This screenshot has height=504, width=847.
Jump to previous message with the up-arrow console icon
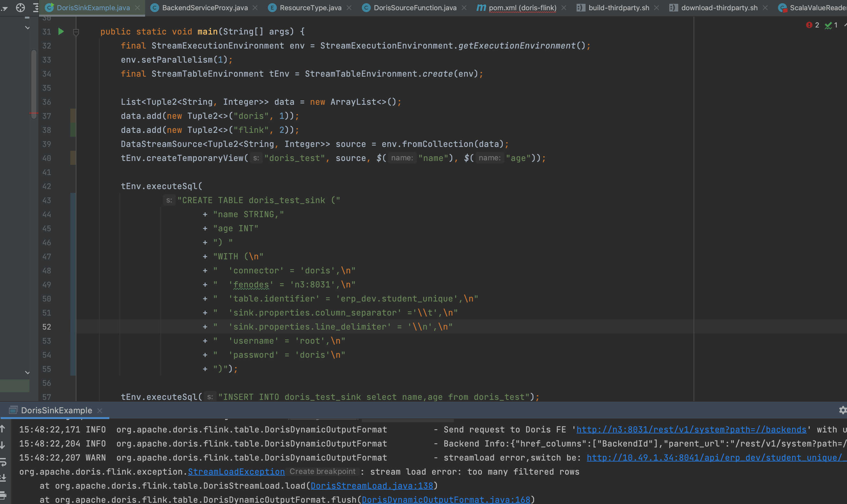(x=3, y=429)
